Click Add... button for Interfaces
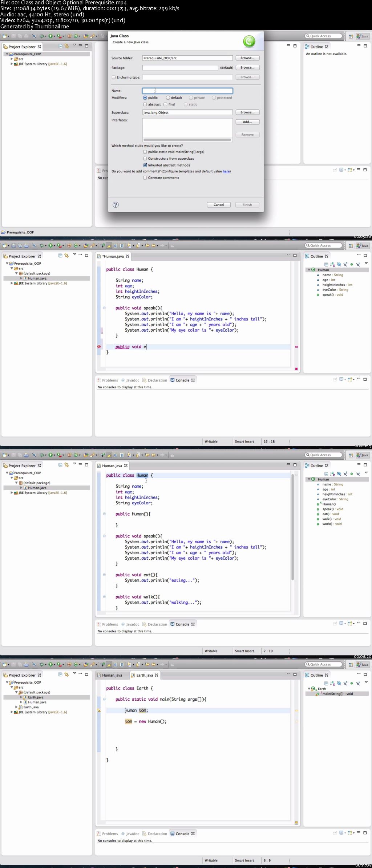Viewport: 372px width, 868px height. [247, 122]
